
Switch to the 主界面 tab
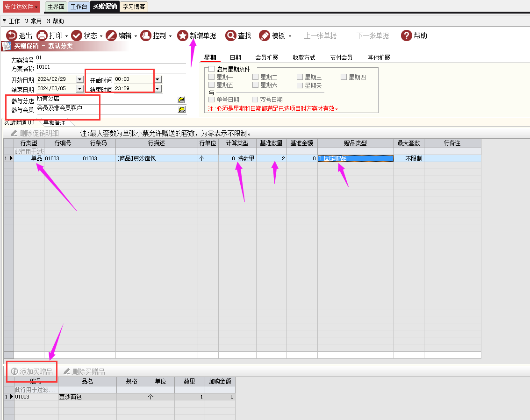coord(56,7)
